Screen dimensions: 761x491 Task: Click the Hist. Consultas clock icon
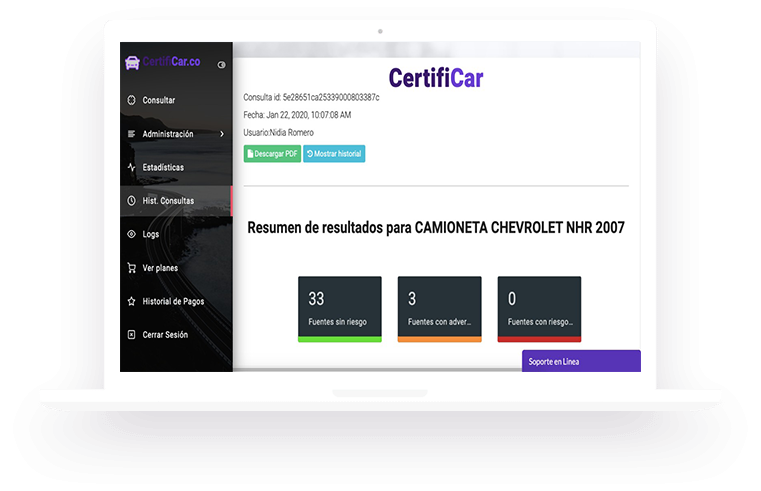132,200
